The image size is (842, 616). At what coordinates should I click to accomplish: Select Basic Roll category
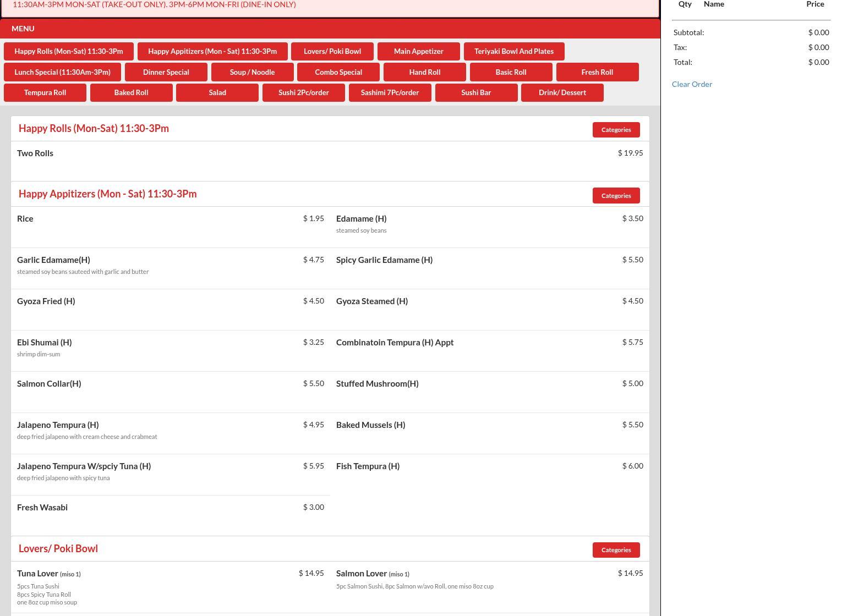pos(511,72)
